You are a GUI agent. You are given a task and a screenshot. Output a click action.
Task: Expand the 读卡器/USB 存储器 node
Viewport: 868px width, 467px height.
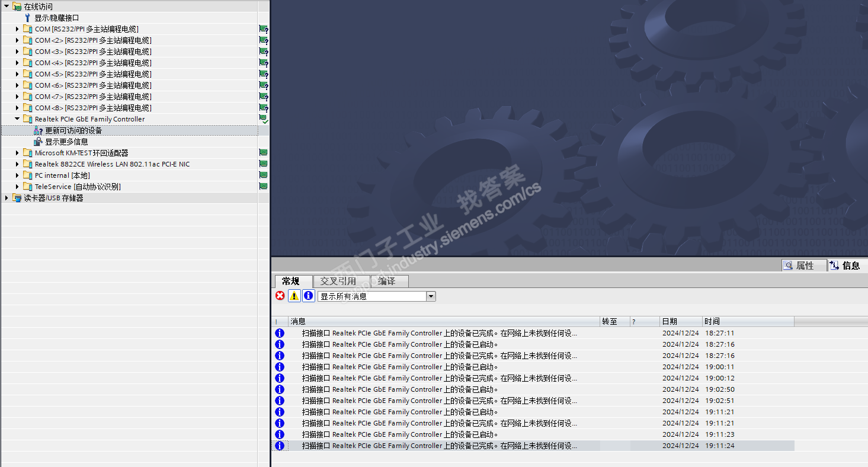(x=7, y=198)
